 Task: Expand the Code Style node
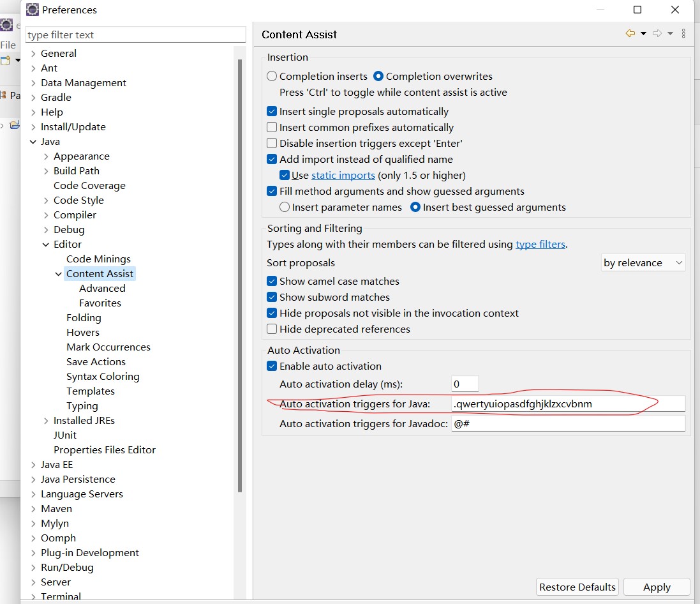pyautogui.click(x=45, y=200)
